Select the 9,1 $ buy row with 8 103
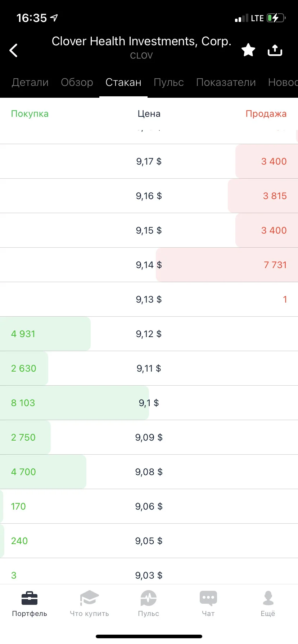This screenshot has width=298, height=644. coord(149,403)
